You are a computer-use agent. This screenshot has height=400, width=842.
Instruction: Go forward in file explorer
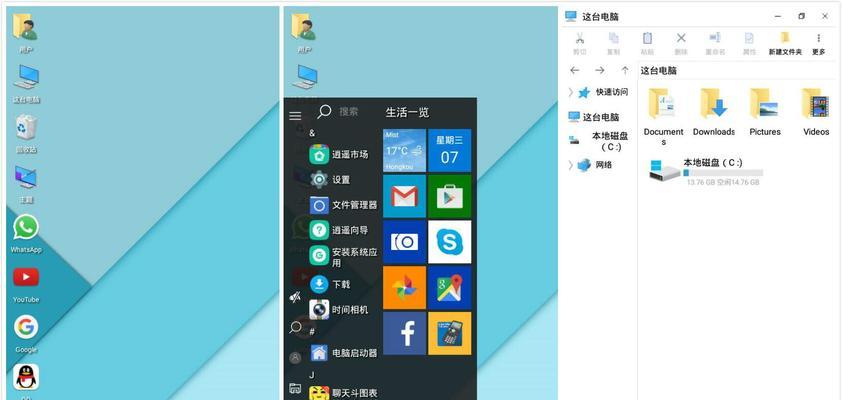point(600,70)
